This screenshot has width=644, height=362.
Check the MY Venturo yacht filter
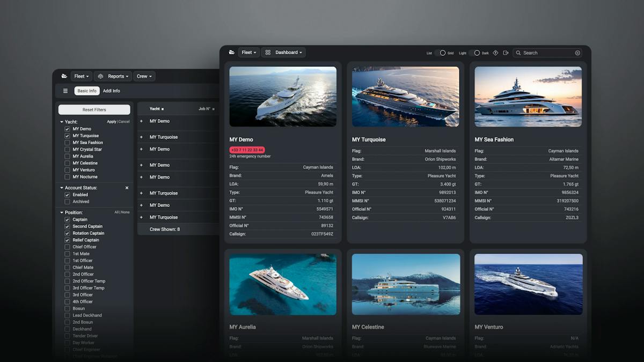point(67,170)
